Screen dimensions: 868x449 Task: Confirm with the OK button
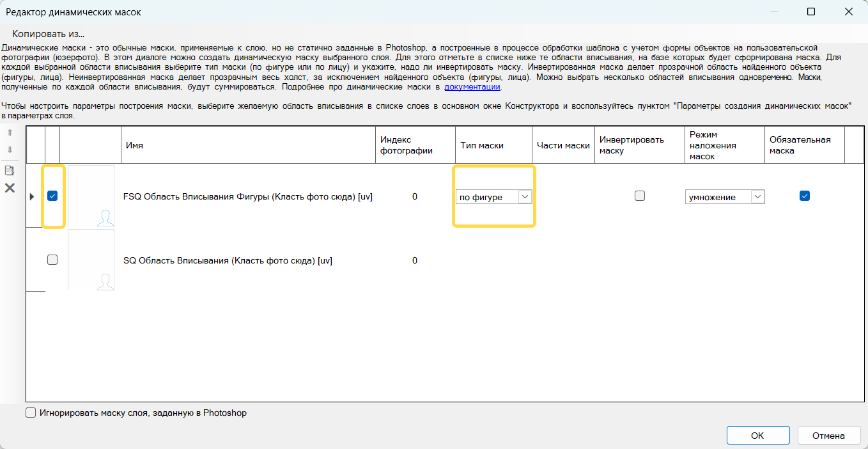(x=757, y=436)
